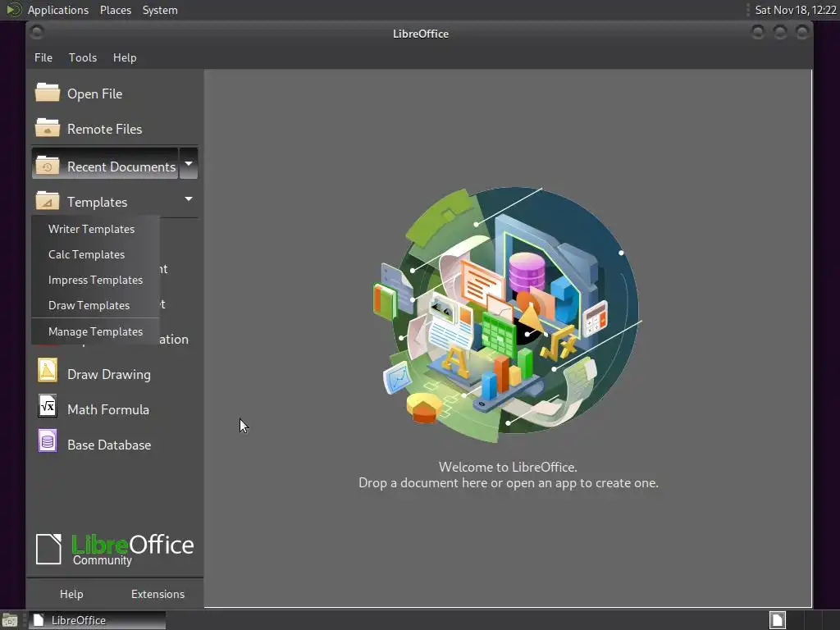Click the Draw Drawing icon
The height and width of the screenshot is (630, 840).
pyautogui.click(x=47, y=371)
